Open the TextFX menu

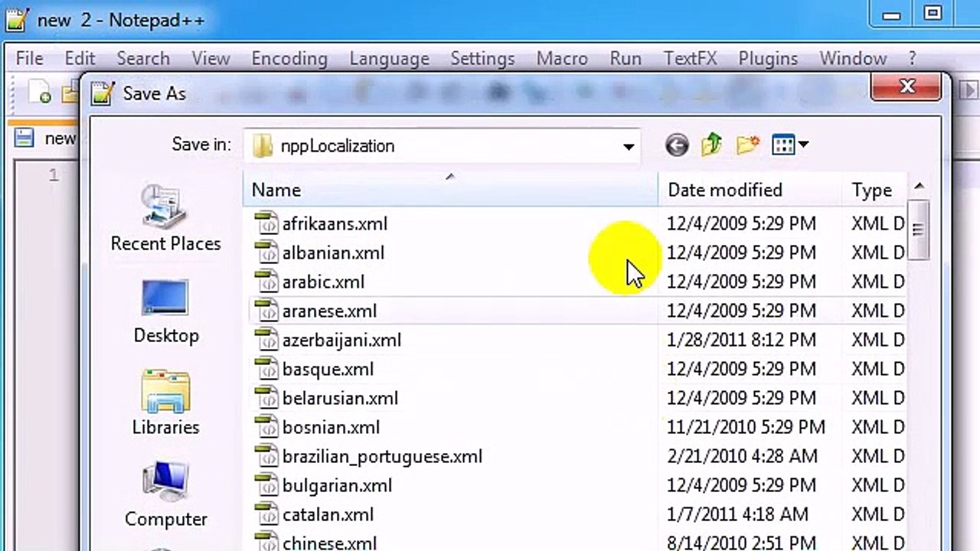(x=691, y=58)
